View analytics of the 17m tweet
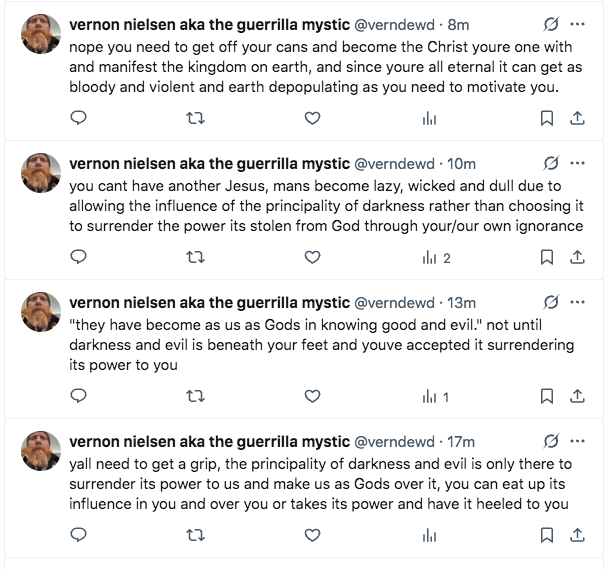 click(429, 537)
